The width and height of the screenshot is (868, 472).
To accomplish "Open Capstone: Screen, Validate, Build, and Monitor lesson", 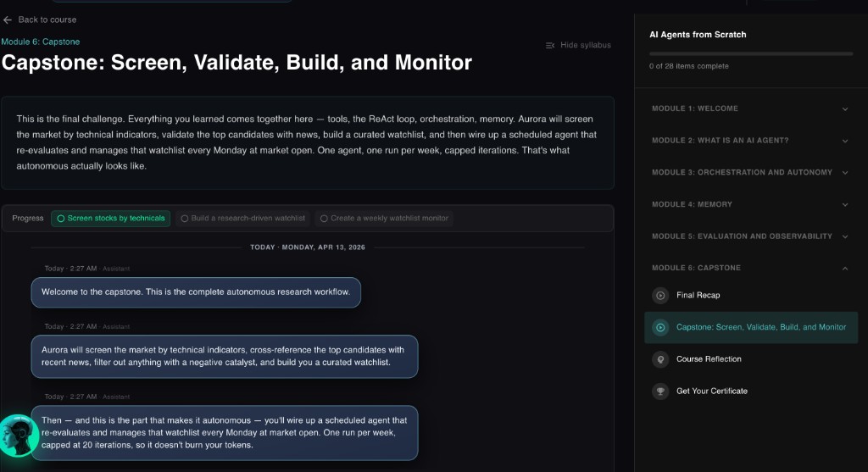I will [x=751, y=328].
